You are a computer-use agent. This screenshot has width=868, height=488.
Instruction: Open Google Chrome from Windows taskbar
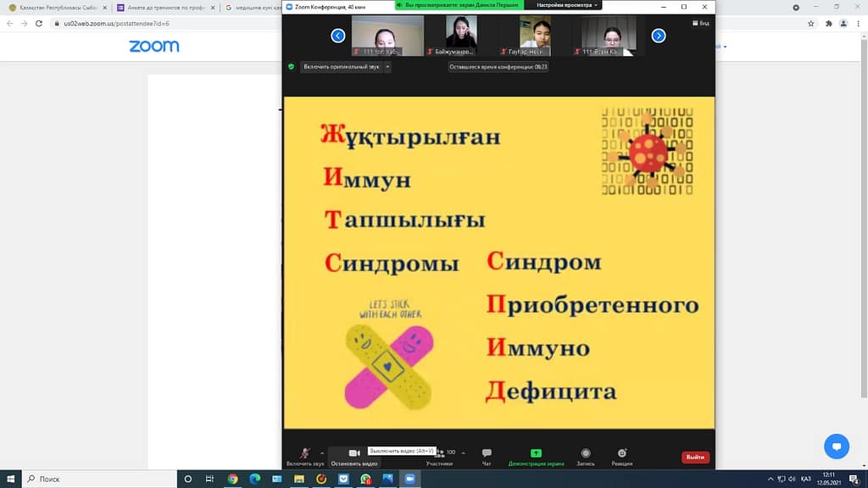[232, 479]
